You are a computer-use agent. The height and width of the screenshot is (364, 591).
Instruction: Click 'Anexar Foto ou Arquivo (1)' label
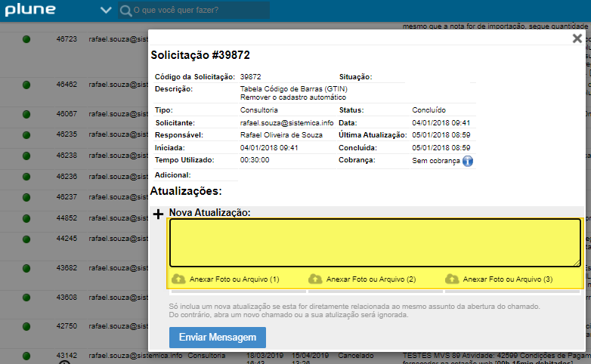234,279
